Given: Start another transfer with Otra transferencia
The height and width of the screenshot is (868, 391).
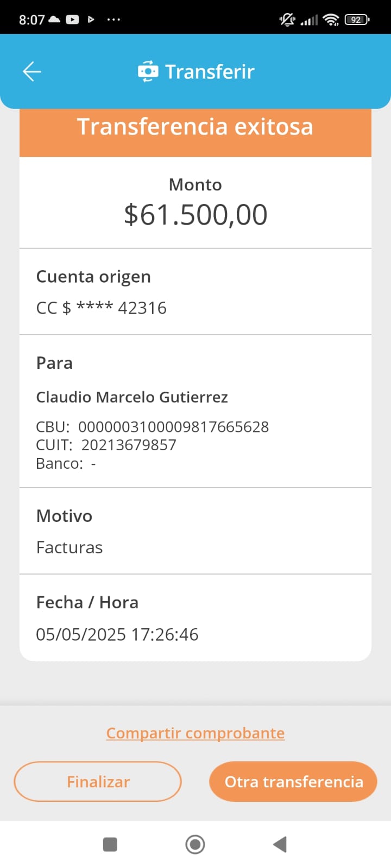Looking at the screenshot, I should (293, 782).
